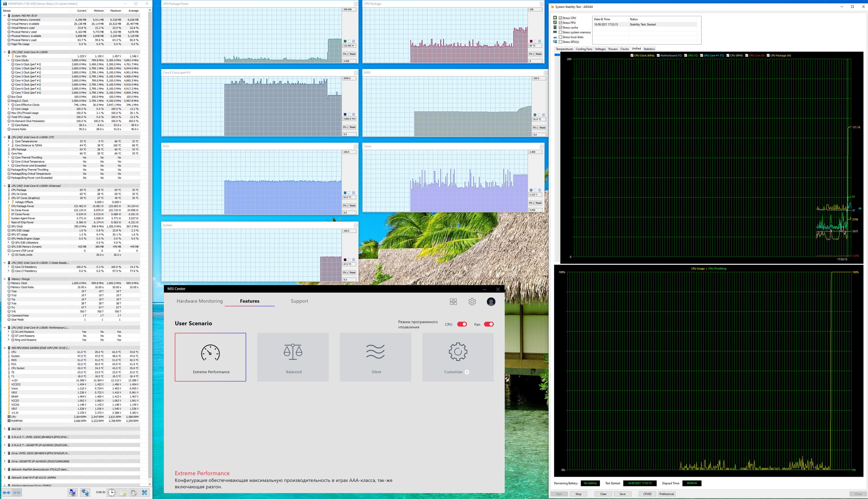The width and height of the screenshot is (868, 499).
Task: Click the MSI Center user profile avatar
Action: 491,302
